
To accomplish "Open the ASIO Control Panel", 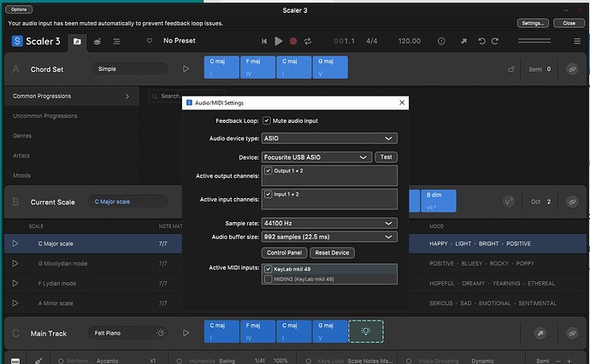I will (x=284, y=253).
